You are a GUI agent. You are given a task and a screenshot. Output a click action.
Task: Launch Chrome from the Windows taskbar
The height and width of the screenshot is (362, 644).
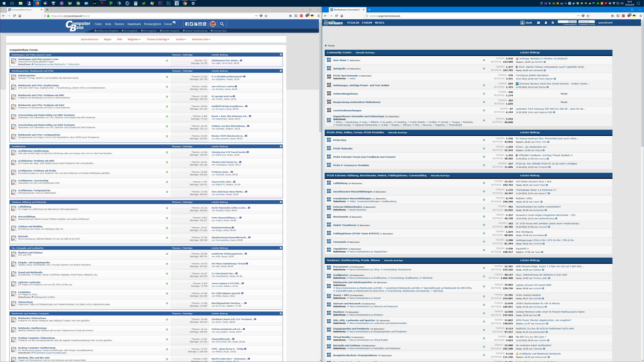click(185, 3)
